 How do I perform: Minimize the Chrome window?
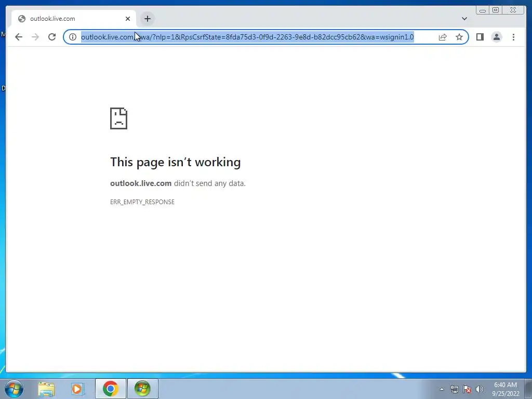[483, 10]
